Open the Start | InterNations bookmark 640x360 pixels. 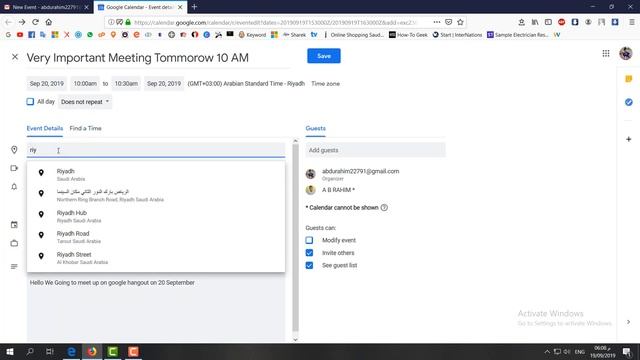click(457, 35)
